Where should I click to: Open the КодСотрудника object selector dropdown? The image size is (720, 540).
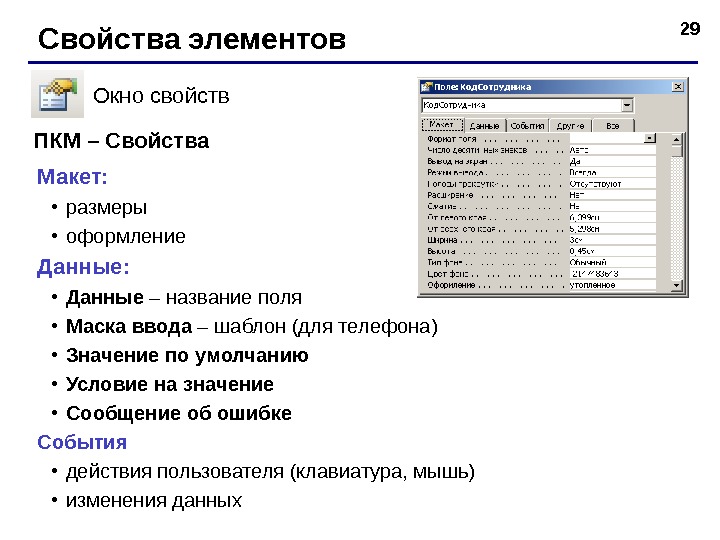coord(627,105)
